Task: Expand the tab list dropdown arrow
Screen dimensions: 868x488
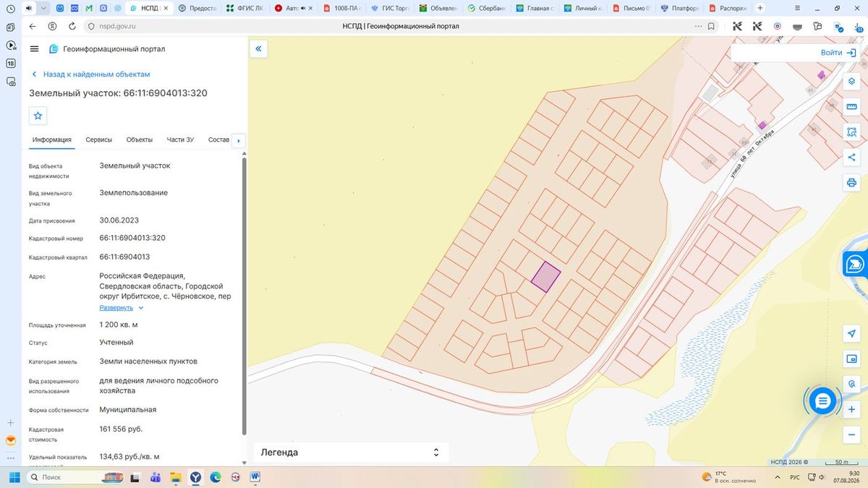Action: click(x=43, y=9)
